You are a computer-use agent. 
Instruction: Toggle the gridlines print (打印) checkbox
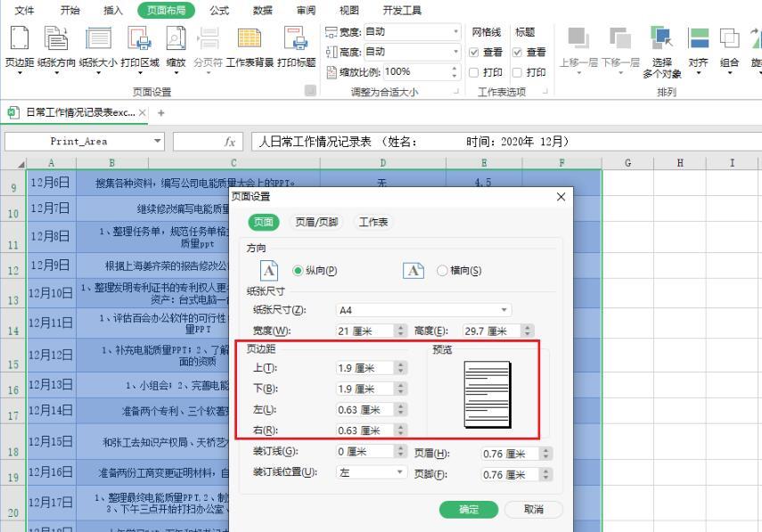[475, 72]
